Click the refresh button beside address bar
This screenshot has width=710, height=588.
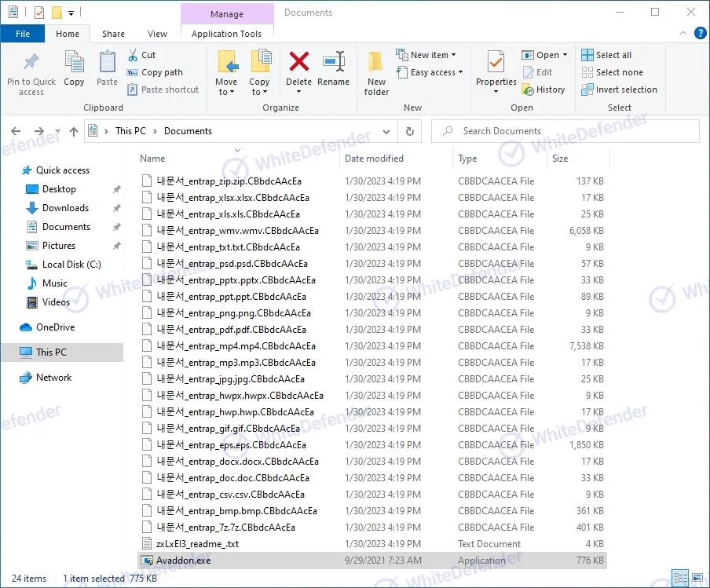(409, 131)
